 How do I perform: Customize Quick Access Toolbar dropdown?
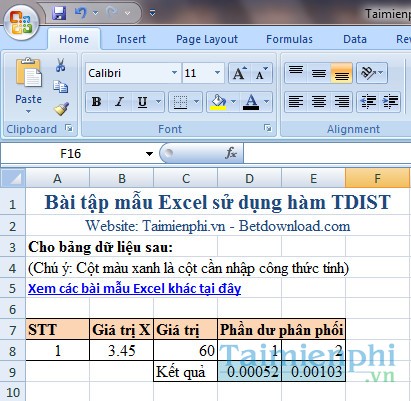(152, 13)
